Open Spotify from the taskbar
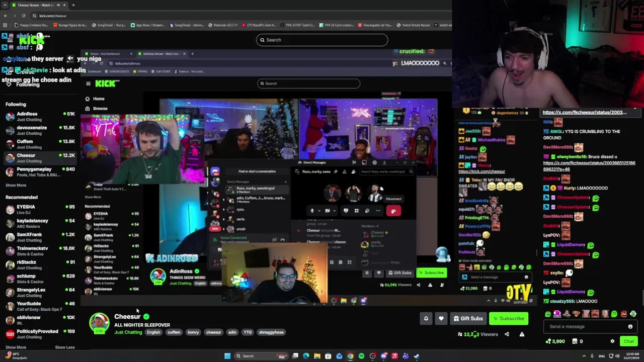Screen dimensions: 644x362 click(x=361, y=356)
